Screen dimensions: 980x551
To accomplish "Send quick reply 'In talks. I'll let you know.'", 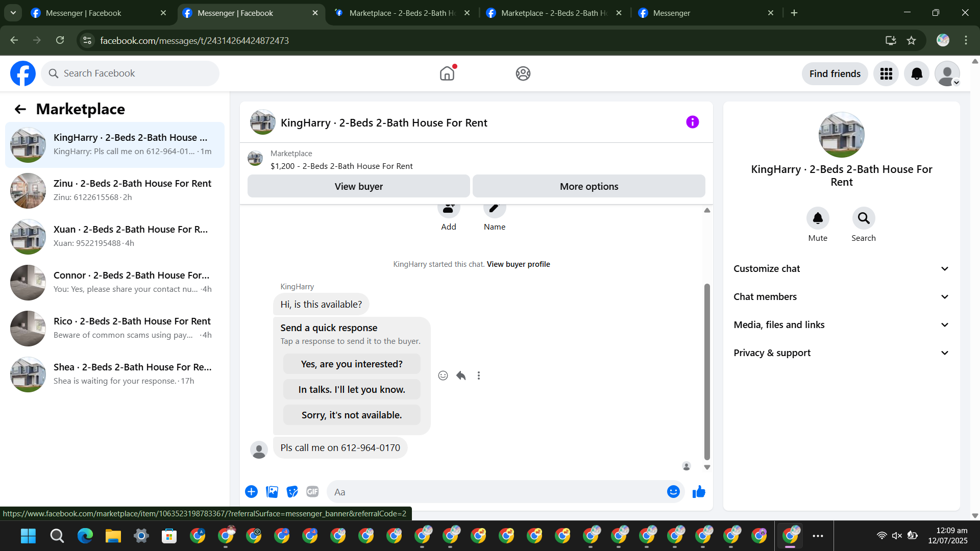I will tap(352, 390).
